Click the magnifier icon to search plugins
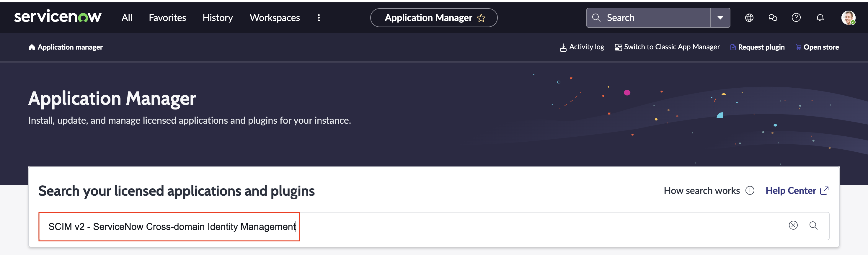Screen dimensions: 868x255 pos(813,225)
